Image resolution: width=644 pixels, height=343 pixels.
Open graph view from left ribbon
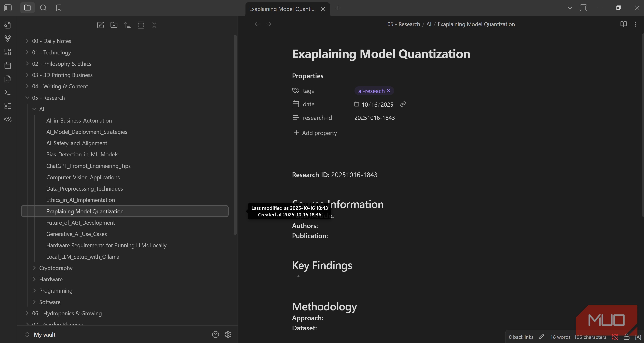(x=8, y=38)
